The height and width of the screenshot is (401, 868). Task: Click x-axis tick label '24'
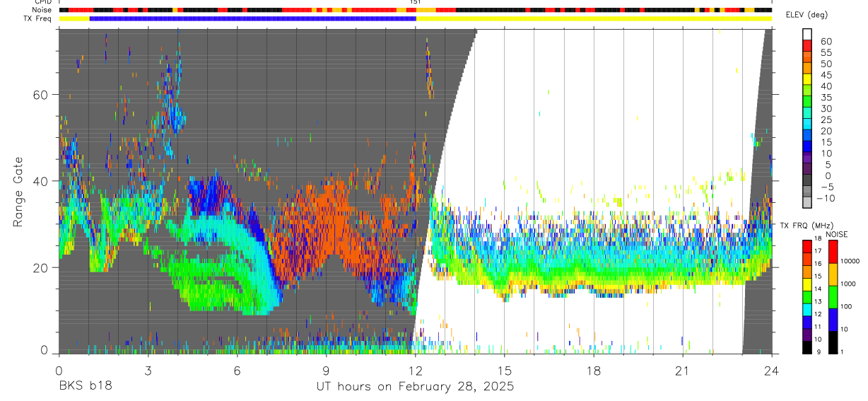coord(771,371)
